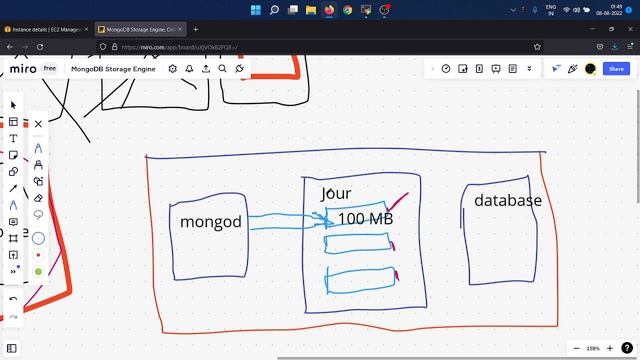Image resolution: width=640 pixels, height=360 pixels.
Task: Open File Explorer from taskbar
Action: click(311, 10)
